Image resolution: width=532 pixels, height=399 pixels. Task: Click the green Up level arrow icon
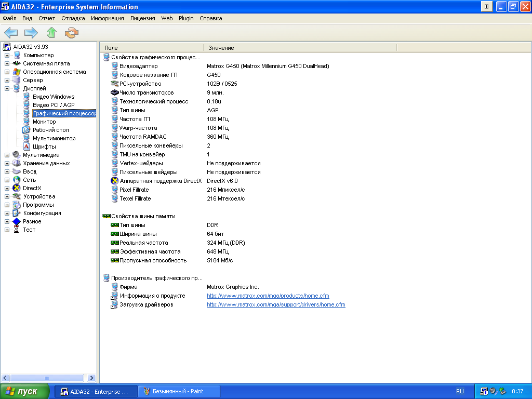(x=51, y=33)
